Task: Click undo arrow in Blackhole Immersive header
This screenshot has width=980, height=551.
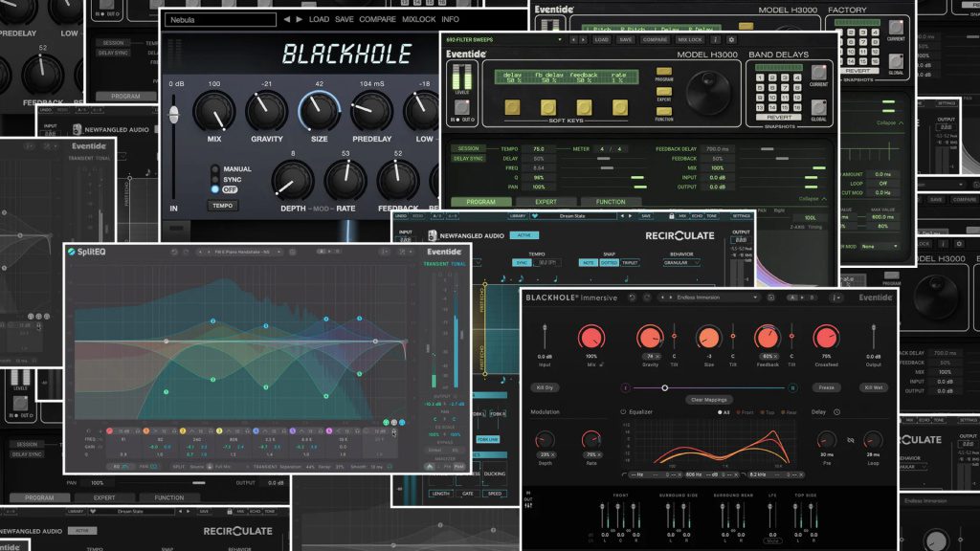Action: tap(632, 298)
